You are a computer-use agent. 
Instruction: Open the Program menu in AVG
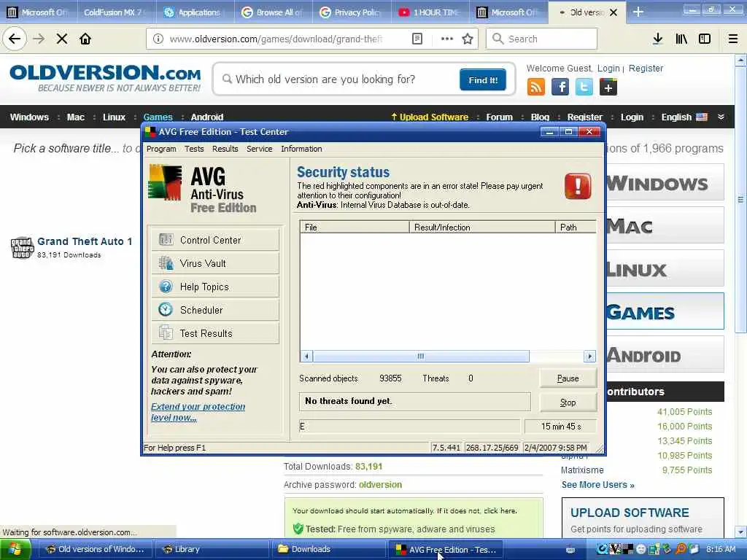(161, 149)
